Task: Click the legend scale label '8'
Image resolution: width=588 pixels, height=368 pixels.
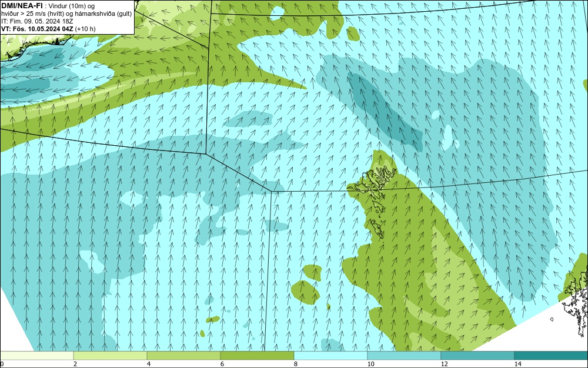Action: click(296, 364)
